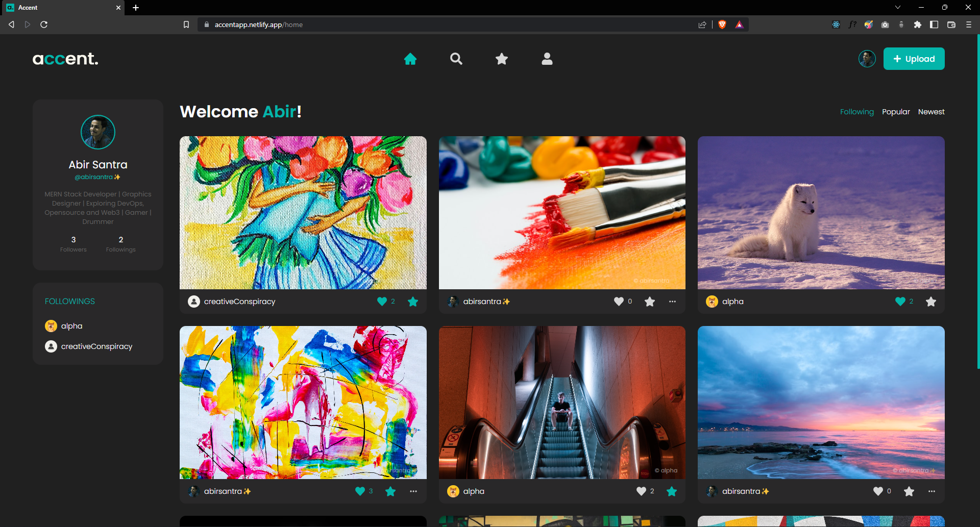Select alpha in the Followings list
This screenshot has height=527, width=980.
(71, 326)
